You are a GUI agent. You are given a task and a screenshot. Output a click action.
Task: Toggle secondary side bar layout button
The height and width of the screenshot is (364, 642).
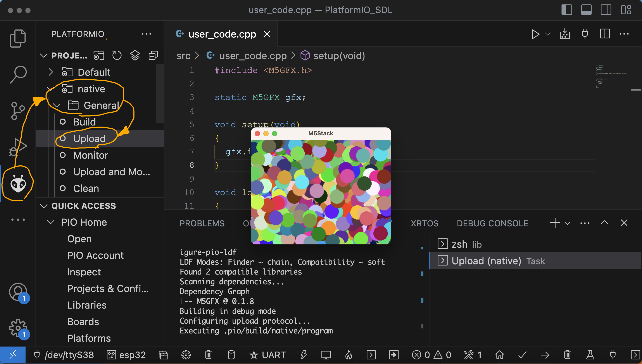[606, 10]
